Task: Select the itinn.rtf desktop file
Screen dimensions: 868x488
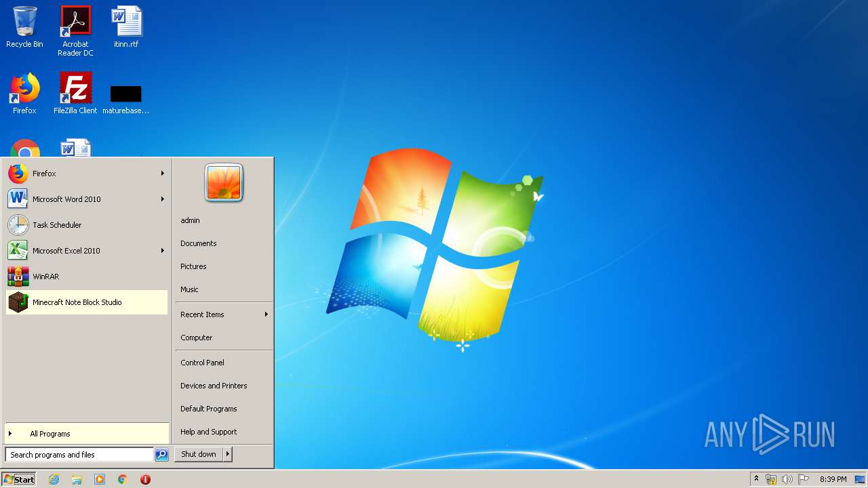Action: 126,27
